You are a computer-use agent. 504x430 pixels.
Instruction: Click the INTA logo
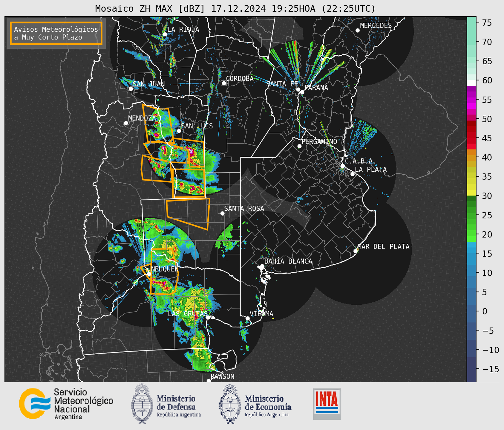[327, 404]
